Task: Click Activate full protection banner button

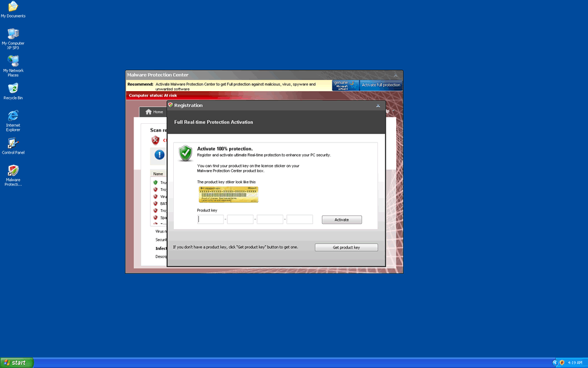Action: pos(381,85)
